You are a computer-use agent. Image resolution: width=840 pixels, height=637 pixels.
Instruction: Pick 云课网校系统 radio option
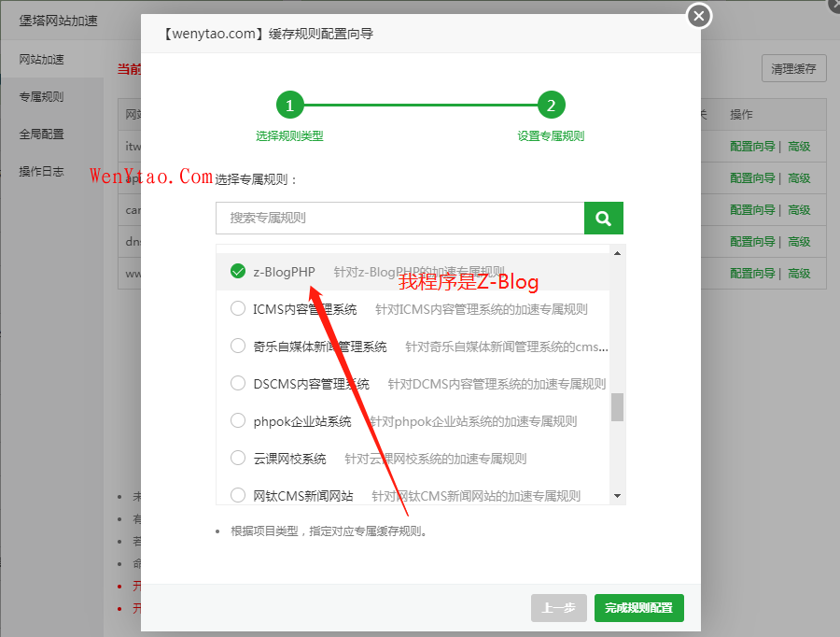238,459
